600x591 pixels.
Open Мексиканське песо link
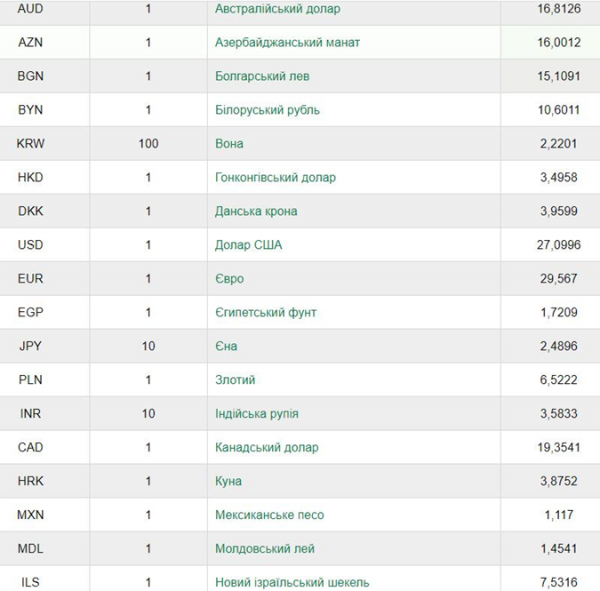click(269, 515)
